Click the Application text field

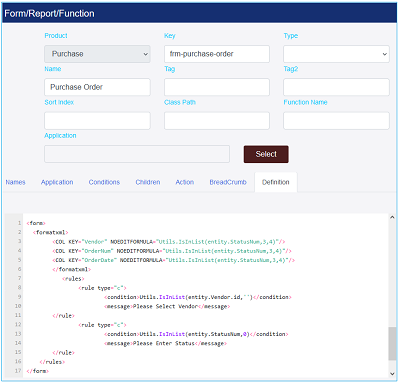tap(137, 154)
